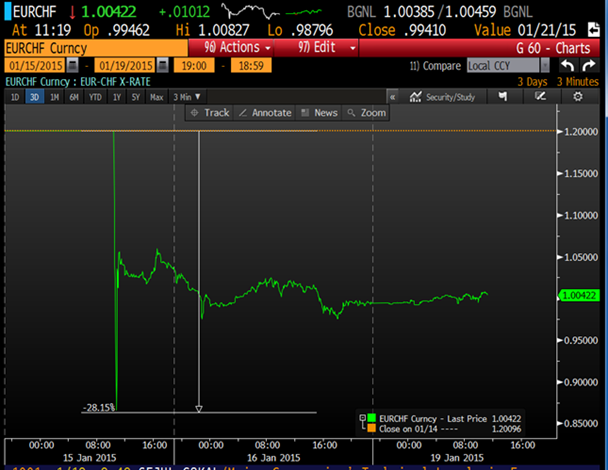Screen dimensions: 608x470
Task: Select the 1M time range tab
Action: (53, 97)
